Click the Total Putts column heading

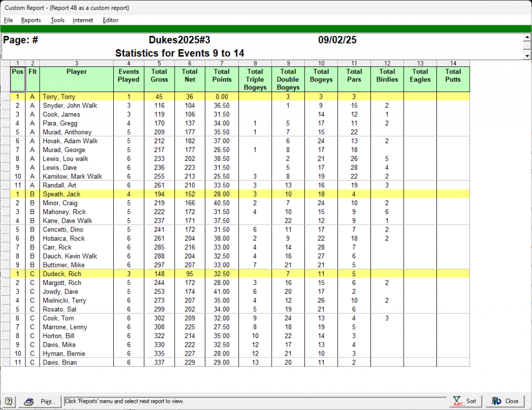(x=453, y=76)
